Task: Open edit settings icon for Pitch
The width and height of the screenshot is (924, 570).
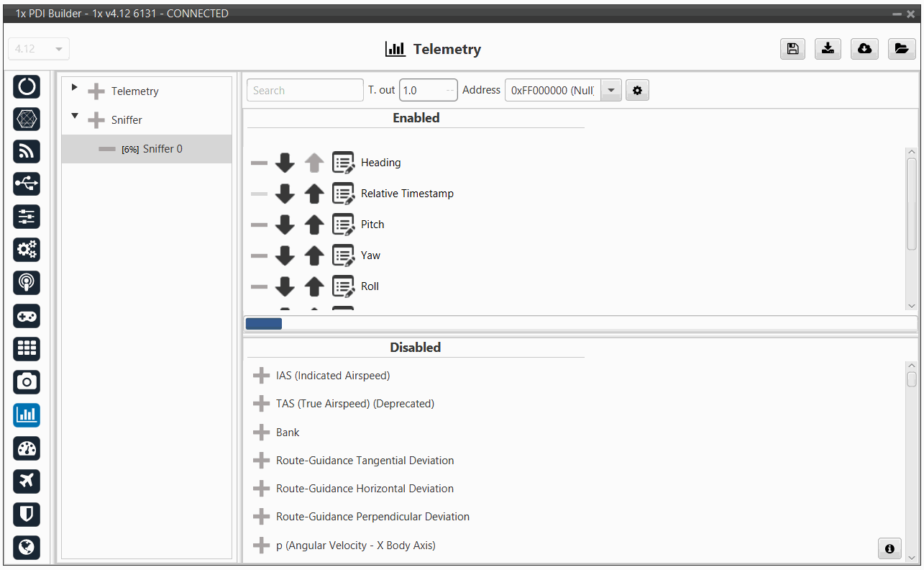Action: point(343,225)
